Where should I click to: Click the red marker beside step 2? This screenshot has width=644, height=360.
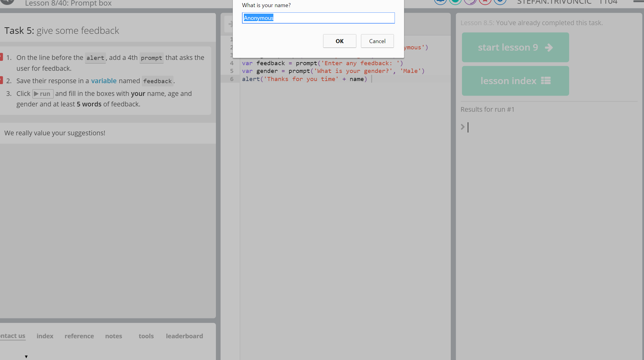coord(1,80)
